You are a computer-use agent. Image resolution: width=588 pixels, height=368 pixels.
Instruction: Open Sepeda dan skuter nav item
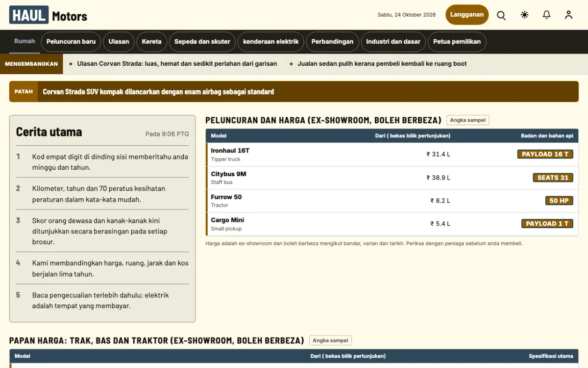(202, 42)
